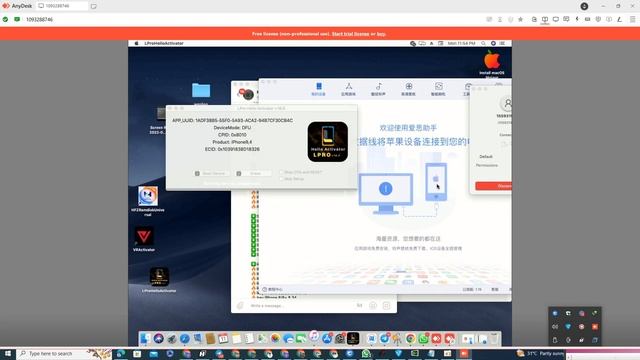Open the AnyDesk keyboard icon in the toolbar

[x=587, y=19]
